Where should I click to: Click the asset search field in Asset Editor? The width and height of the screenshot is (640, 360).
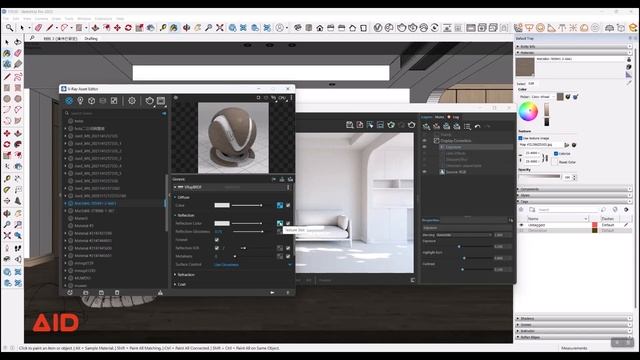(116, 113)
